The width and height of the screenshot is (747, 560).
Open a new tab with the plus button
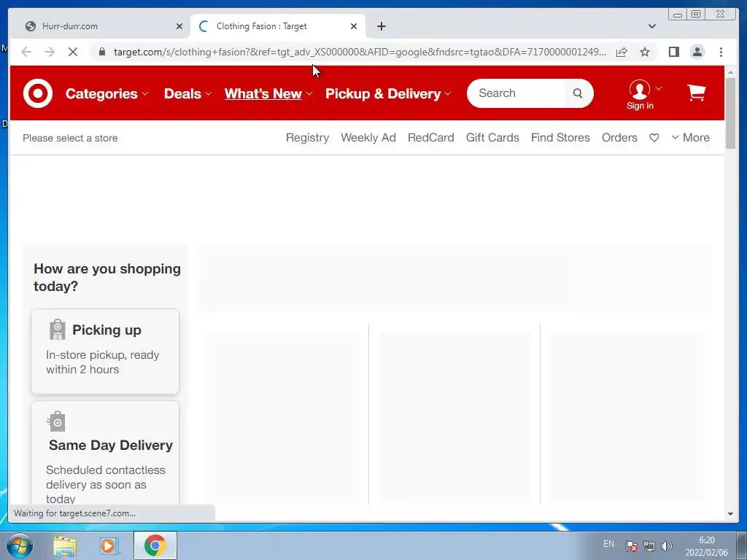(381, 26)
